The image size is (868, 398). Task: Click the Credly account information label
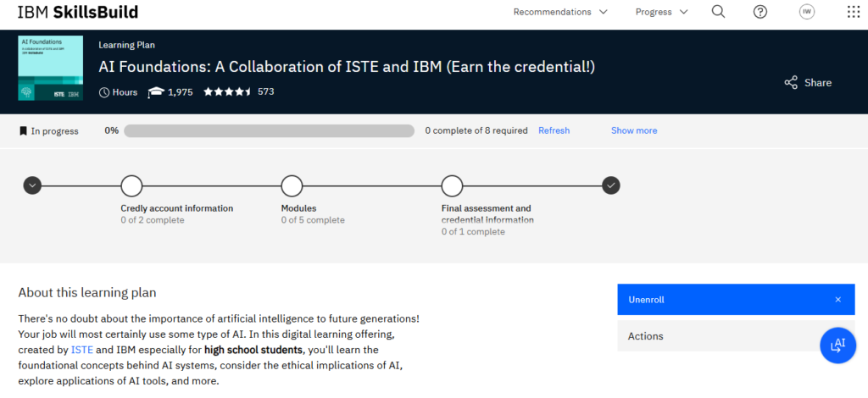(x=176, y=208)
